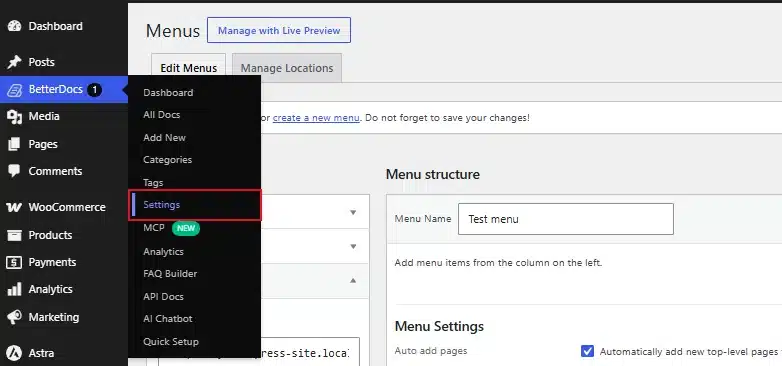
Task: Select Add New in BetterDocs submenu
Action: coord(165,138)
